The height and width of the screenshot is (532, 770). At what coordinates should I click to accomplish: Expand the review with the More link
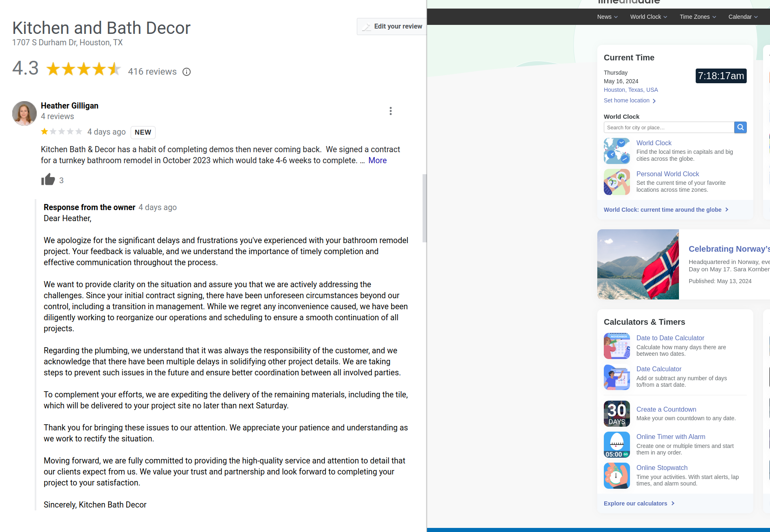(377, 160)
